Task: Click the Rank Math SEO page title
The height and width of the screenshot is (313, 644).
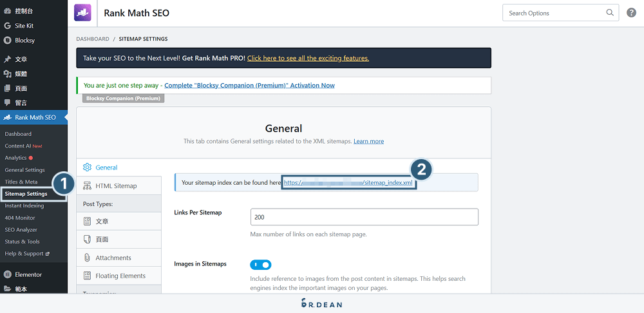Action: point(137,13)
